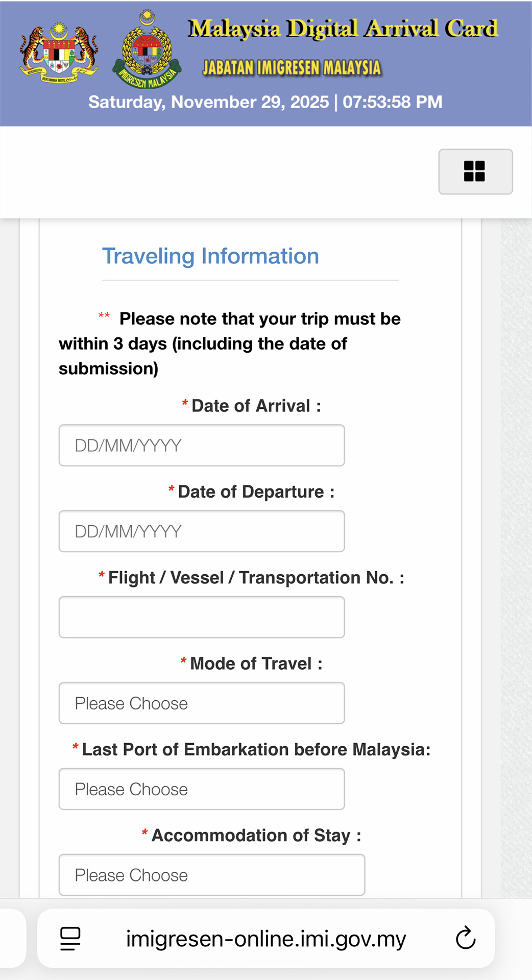The image size is (532, 980).
Task: Open the Mode of Travel dropdown
Action: 202,703
